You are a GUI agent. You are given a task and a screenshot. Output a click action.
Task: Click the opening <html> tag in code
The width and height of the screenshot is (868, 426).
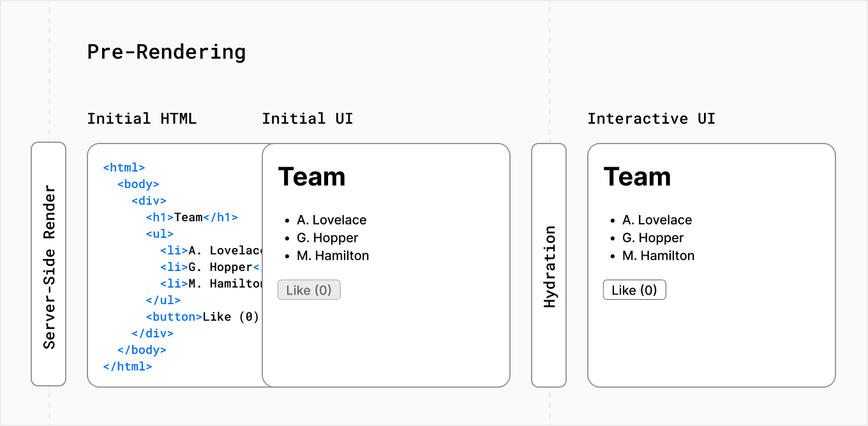coord(124,168)
